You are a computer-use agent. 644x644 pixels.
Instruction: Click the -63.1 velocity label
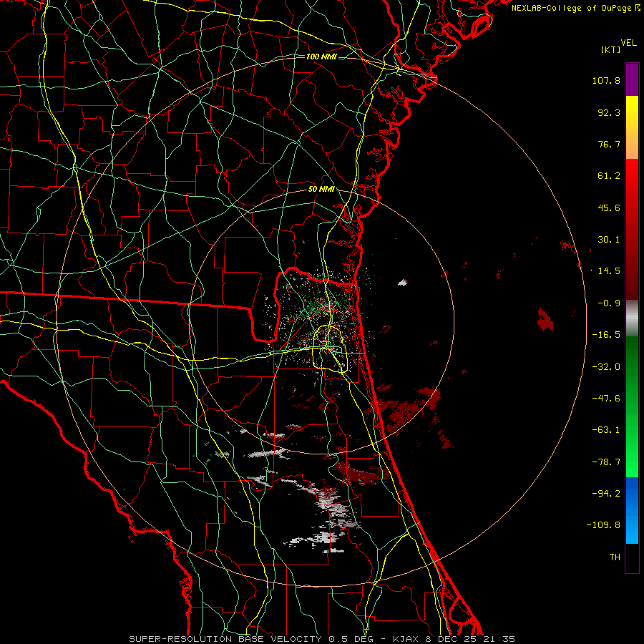606,430
